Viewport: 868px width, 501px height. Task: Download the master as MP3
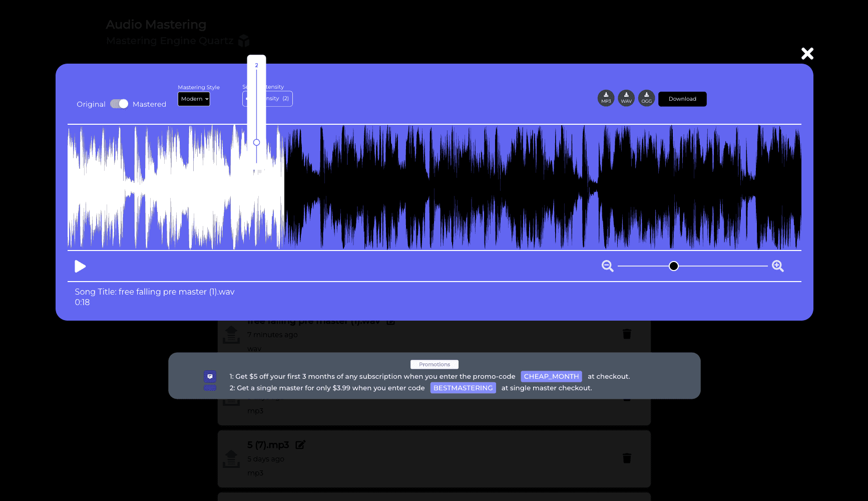click(606, 98)
